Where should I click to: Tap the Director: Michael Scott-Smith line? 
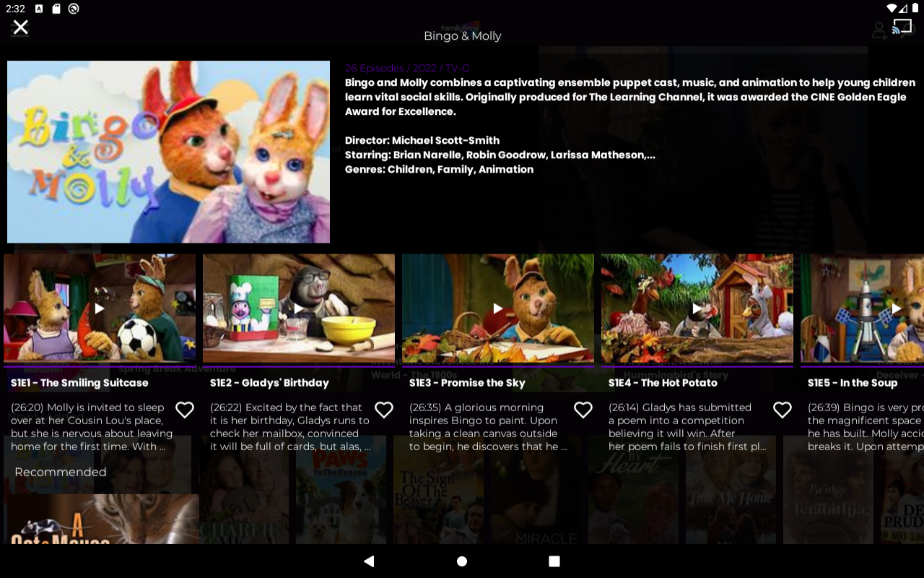(x=422, y=140)
